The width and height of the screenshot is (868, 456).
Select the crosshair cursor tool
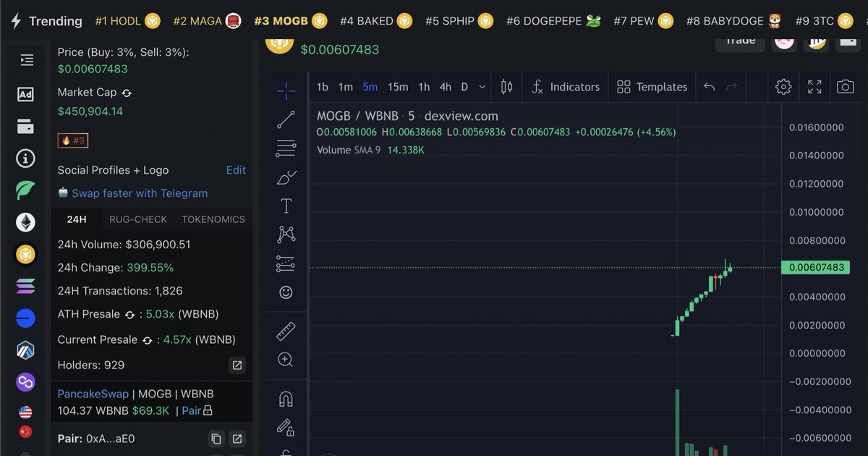286,90
